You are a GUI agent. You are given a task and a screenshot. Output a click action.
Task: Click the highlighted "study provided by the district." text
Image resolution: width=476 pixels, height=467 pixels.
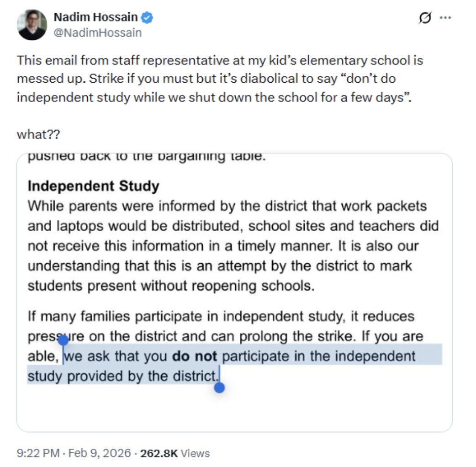[x=122, y=376]
